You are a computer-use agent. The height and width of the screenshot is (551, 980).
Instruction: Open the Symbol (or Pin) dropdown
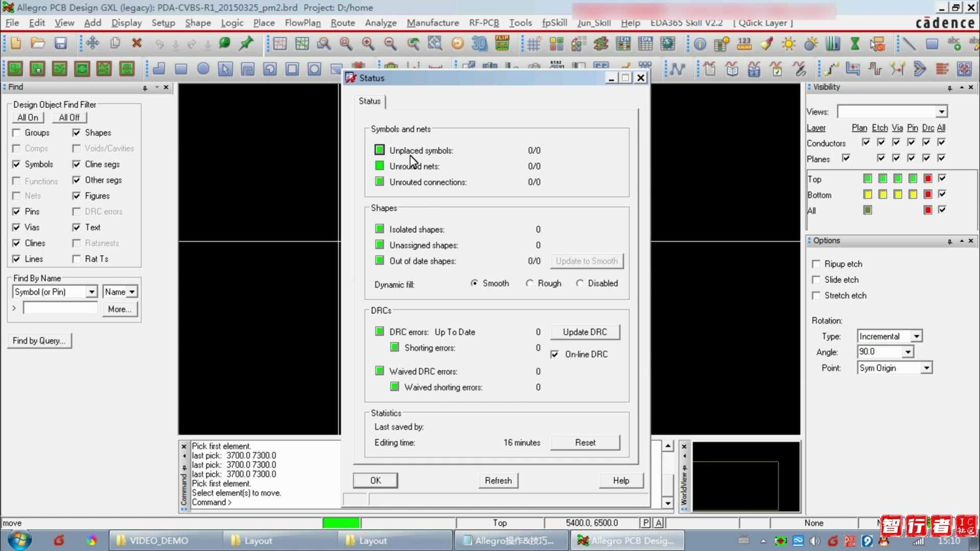pyautogui.click(x=91, y=292)
